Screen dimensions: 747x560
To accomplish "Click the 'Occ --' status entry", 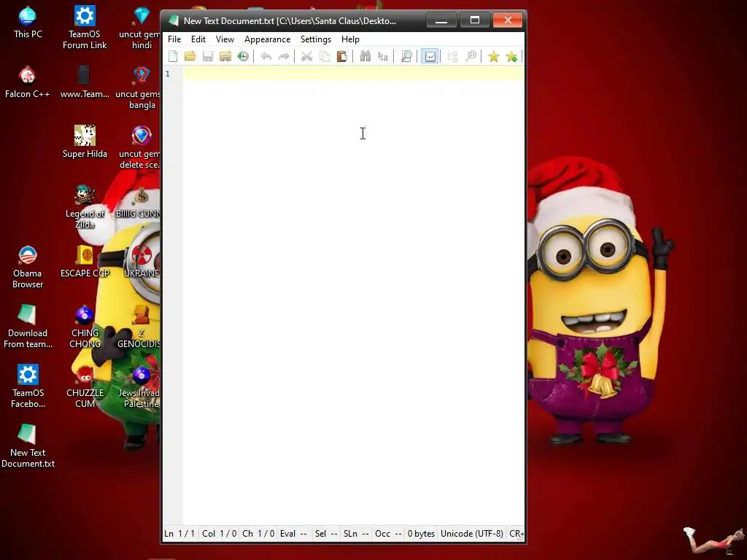I will [388, 534].
